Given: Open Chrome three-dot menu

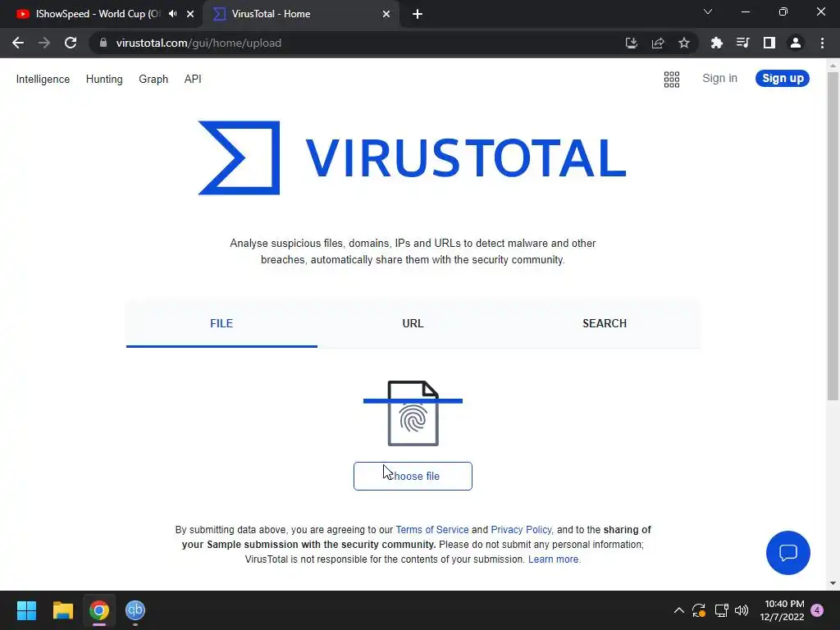Looking at the screenshot, I should pyautogui.click(x=822, y=43).
